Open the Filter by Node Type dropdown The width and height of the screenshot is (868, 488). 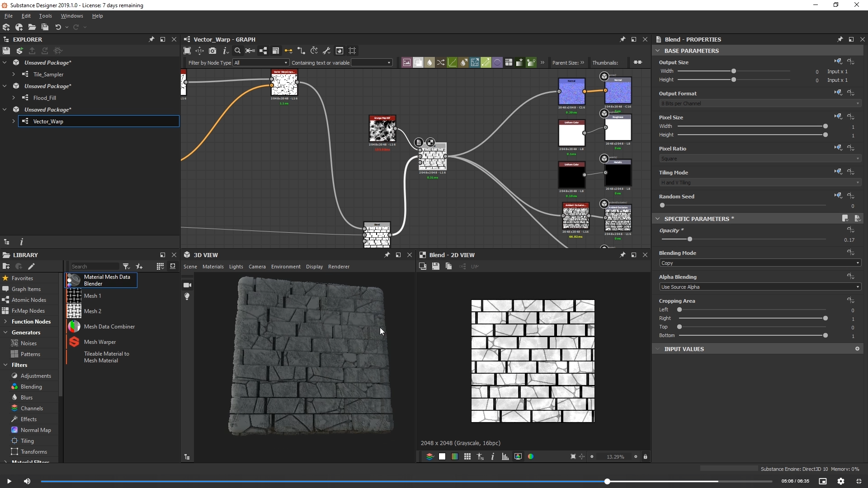click(260, 62)
